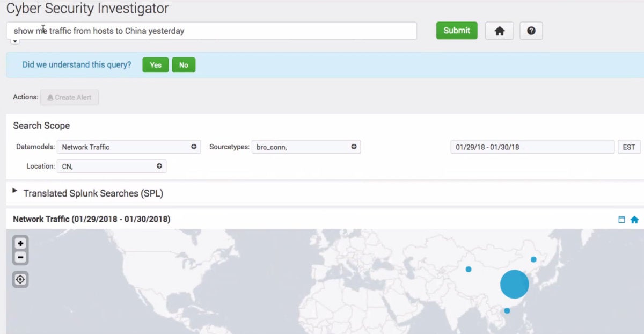Click 'Did we understand this query?' text

point(77,65)
